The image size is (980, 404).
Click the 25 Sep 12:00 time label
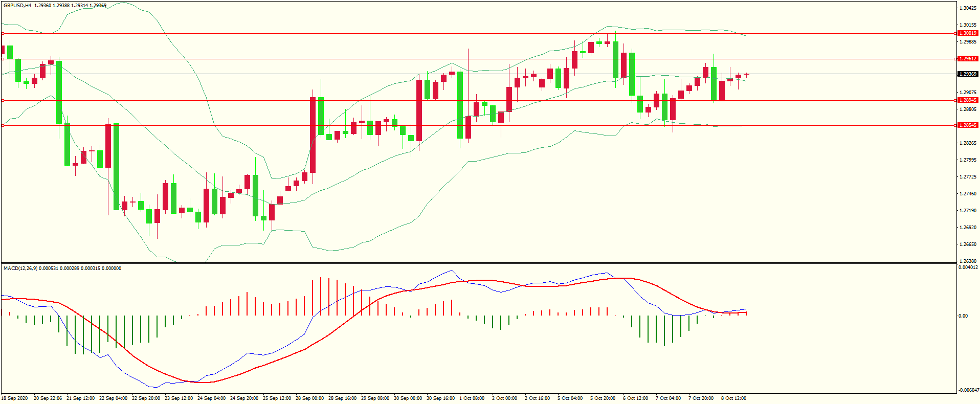(x=277, y=398)
